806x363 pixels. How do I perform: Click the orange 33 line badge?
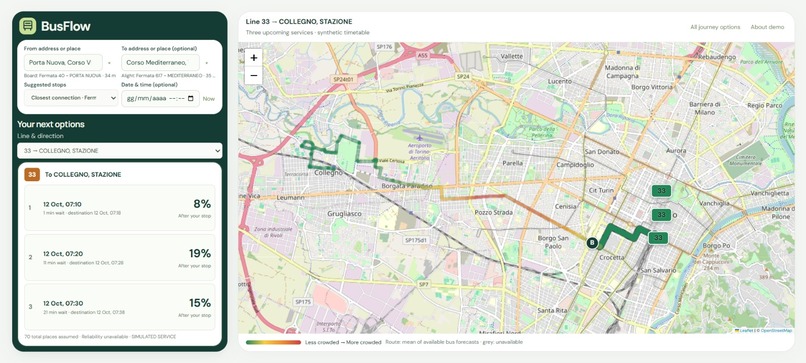tap(32, 175)
